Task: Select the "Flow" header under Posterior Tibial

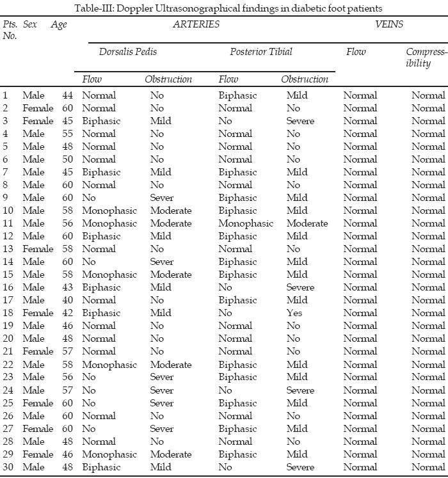Action: click(x=228, y=79)
